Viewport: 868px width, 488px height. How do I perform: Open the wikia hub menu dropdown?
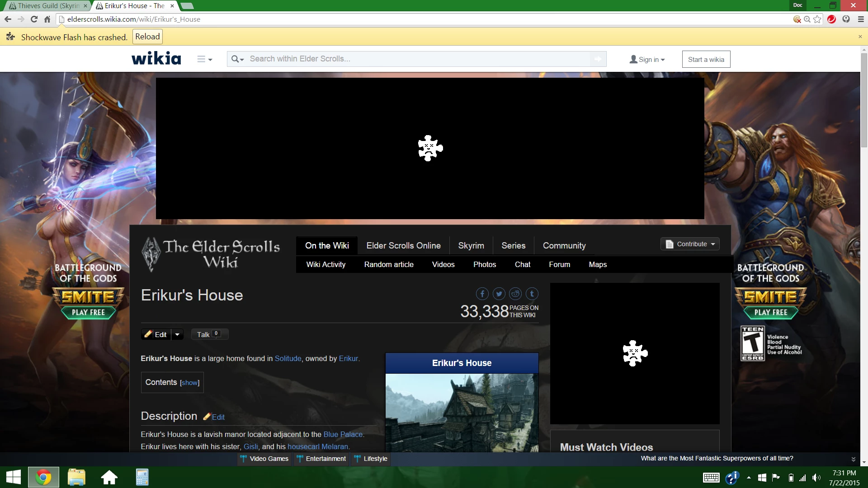(x=205, y=59)
